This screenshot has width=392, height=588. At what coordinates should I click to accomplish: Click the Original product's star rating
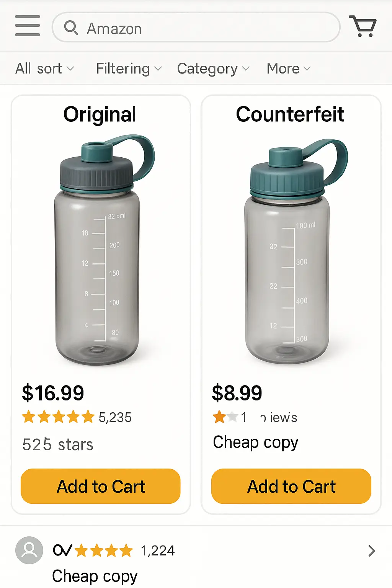click(x=58, y=417)
